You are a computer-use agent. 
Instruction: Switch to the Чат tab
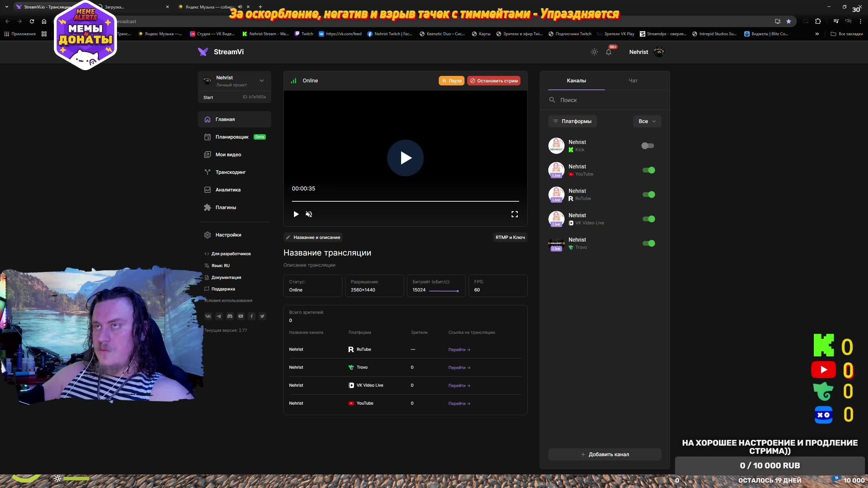point(633,81)
